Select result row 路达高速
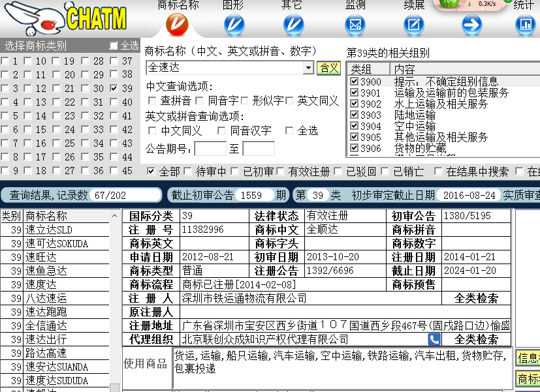The width and height of the screenshot is (540, 392). (55, 353)
